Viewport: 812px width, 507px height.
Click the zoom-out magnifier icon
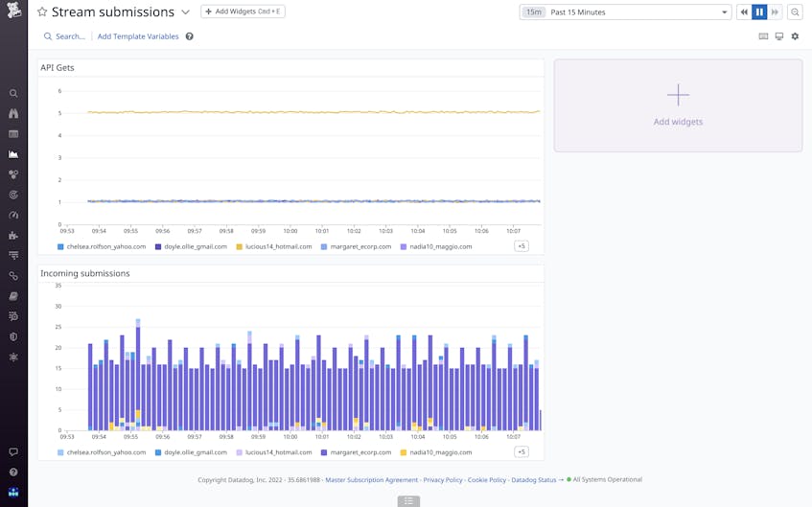(x=795, y=12)
